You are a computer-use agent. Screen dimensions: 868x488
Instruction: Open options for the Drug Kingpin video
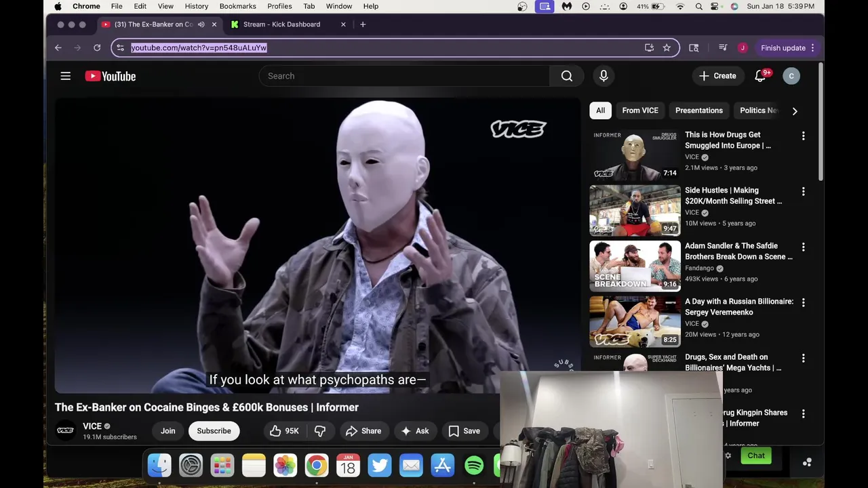804,414
